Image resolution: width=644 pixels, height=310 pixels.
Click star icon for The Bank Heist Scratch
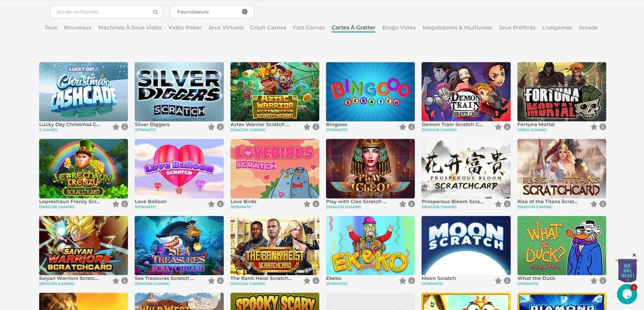307,281
